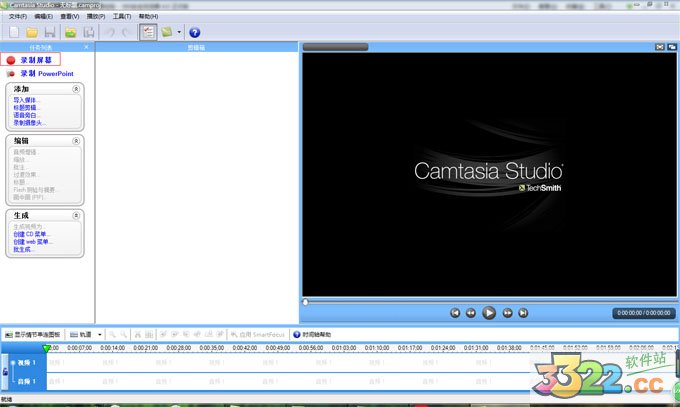Image resolution: width=680 pixels, height=407 pixels.
Task: Click the New Project toolbar icon
Action: click(x=14, y=32)
